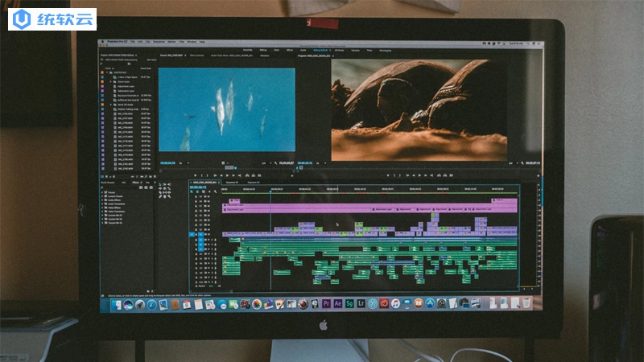This screenshot has height=362, width=644.
Task: Toggle track output eye for top video track
Action: click(209, 196)
